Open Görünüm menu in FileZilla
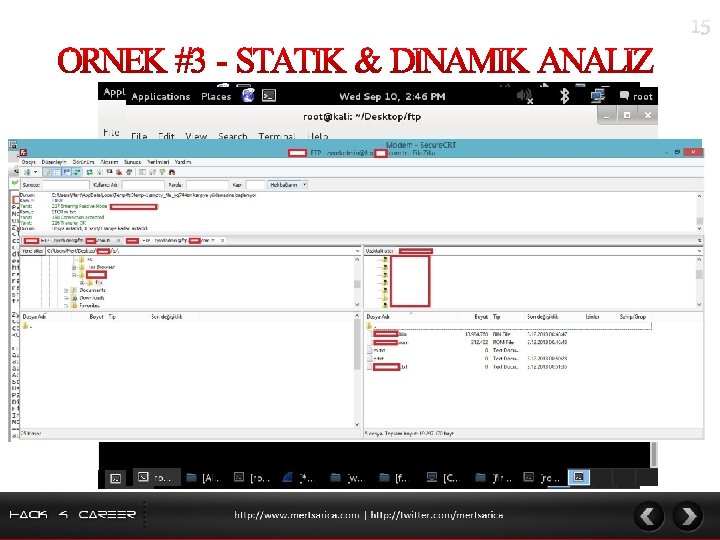The width and height of the screenshot is (720, 540). [x=83, y=162]
